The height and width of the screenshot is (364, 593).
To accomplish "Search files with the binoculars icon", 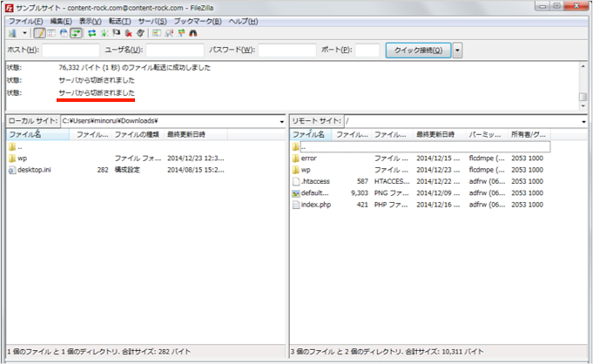I will [193, 33].
